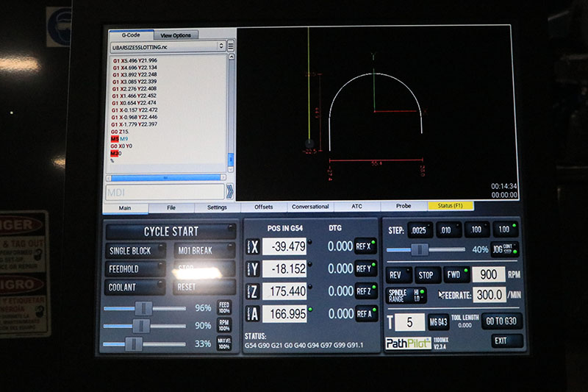Reset spindle override with RPM 100% icon
This screenshot has height=392, width=588.
225,325
